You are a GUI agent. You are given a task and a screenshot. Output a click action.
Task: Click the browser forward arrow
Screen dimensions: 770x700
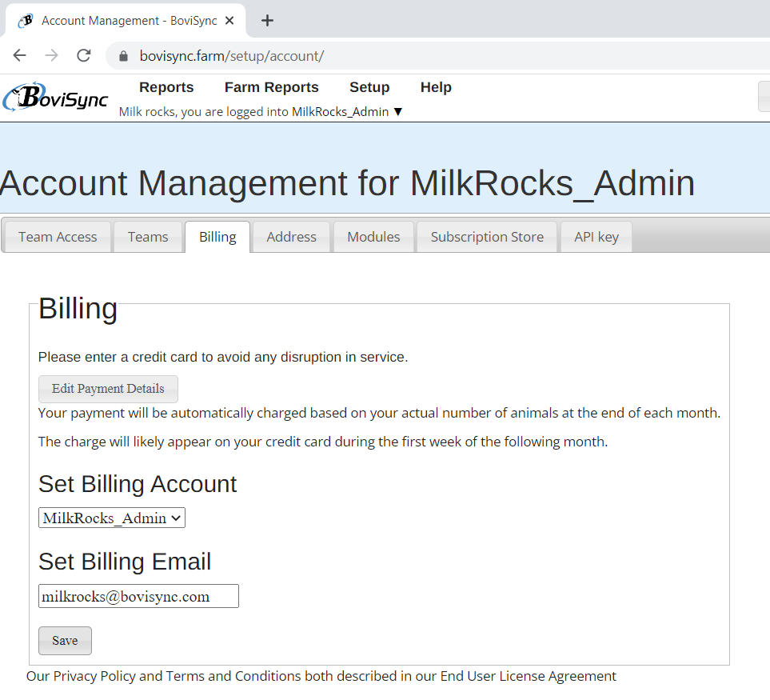pos(51,55)
